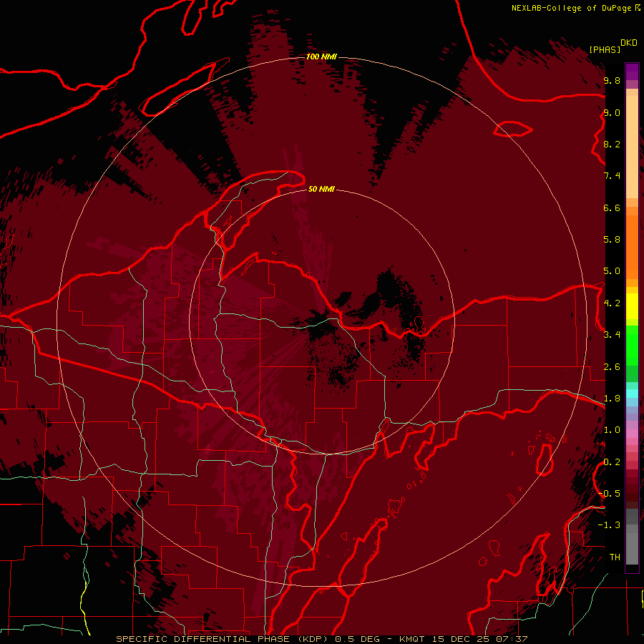
Task: Click the -1.3 value on the color scale
Action: [609, 525]
